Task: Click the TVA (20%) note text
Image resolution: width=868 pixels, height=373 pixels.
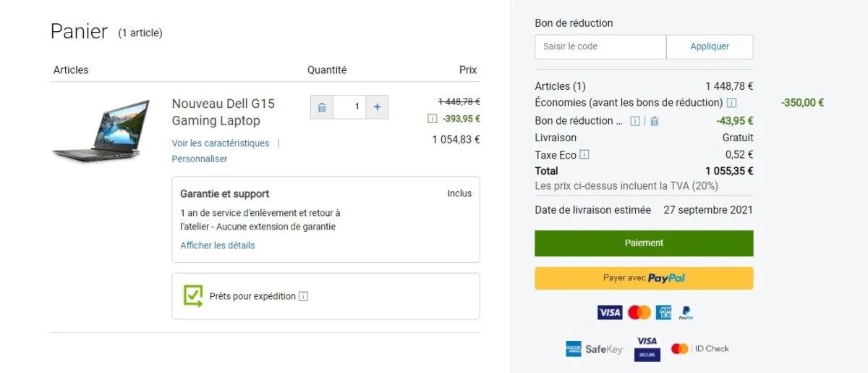Action: point(626,186)
